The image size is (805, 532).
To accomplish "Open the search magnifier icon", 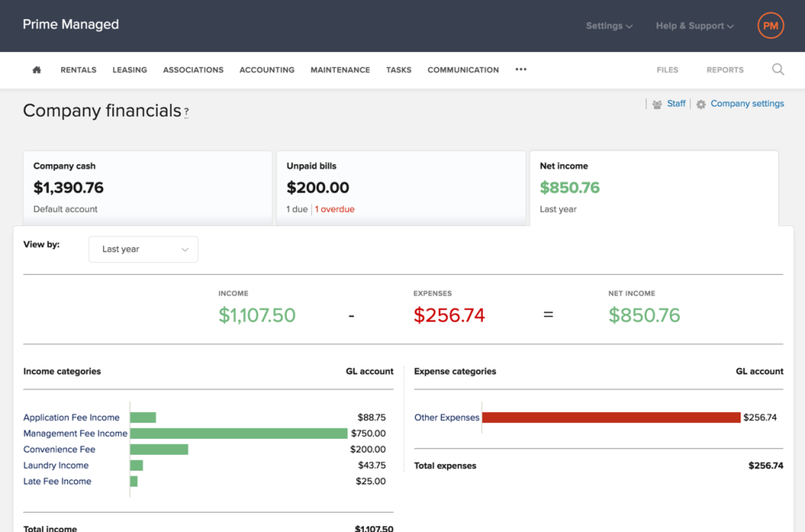I will point(778,70).
